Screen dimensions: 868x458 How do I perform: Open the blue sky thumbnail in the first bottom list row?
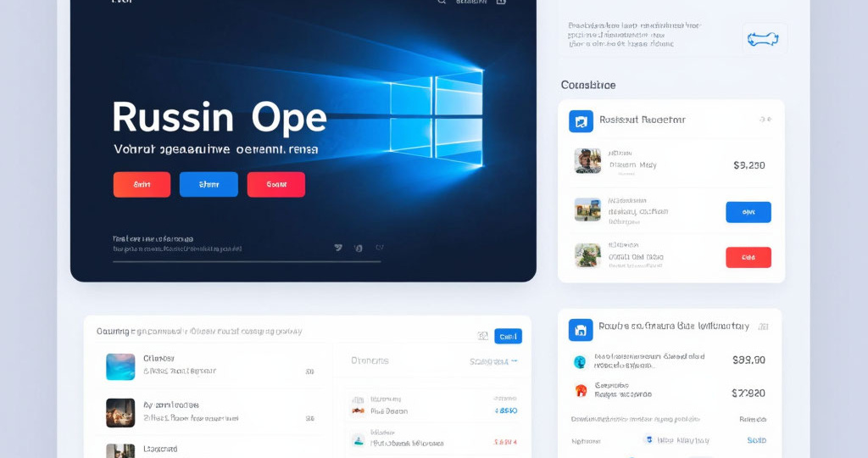click(x=120, y=366)
